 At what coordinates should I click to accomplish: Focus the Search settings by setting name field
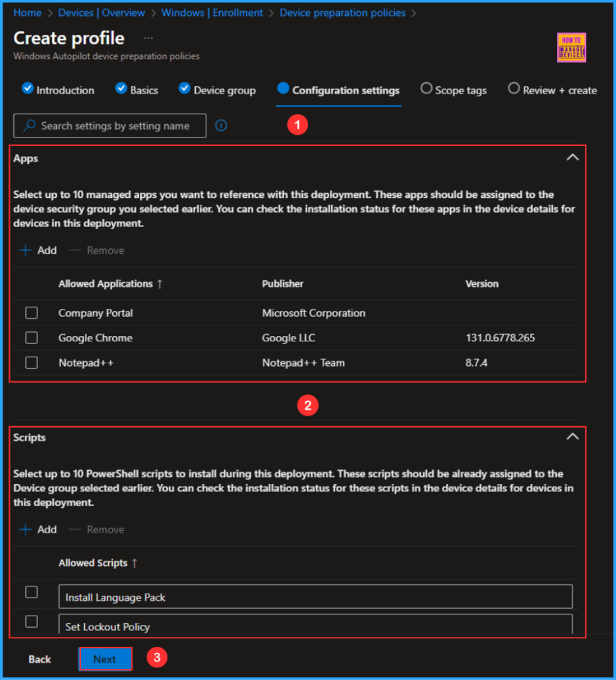coord(110,126)
